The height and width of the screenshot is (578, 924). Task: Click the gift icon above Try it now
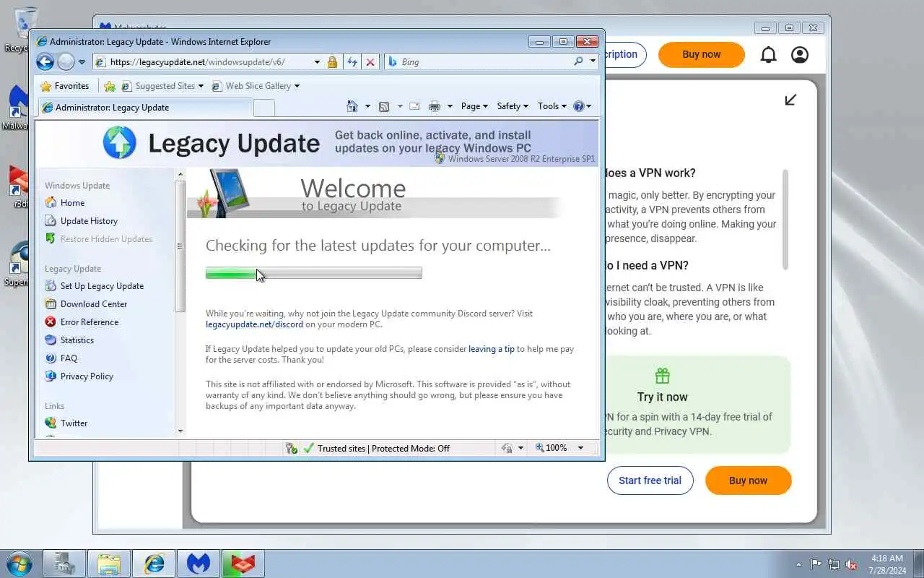[x=663, y=376]
